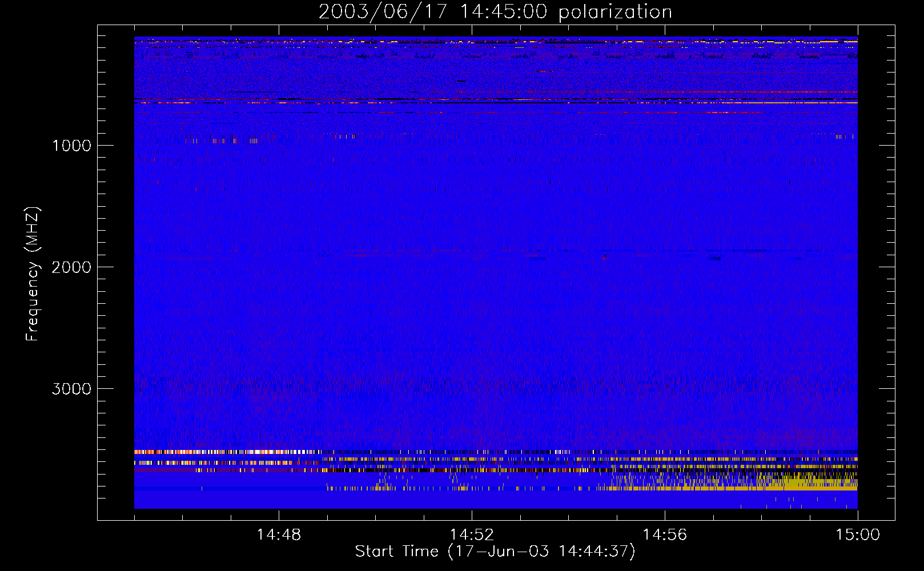Click the 14:56 time tick label

pos(665,535)
